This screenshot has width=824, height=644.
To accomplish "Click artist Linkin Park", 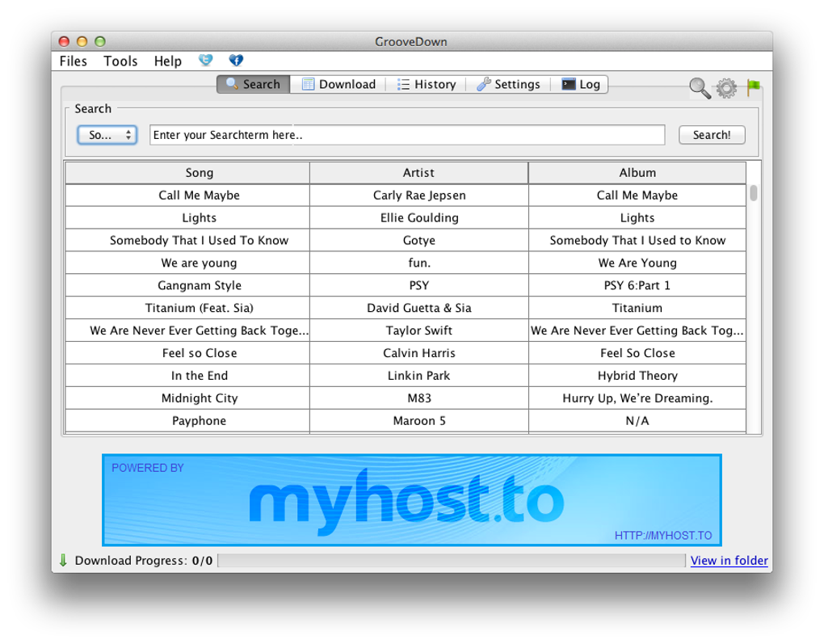I will [418, 376].
